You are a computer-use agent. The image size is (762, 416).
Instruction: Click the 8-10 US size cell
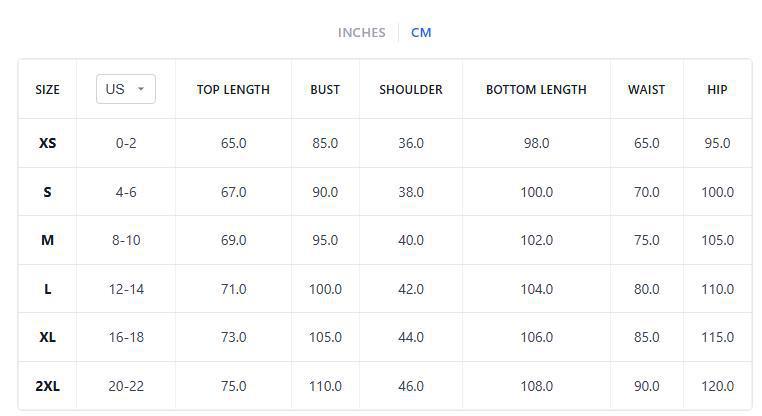tap(126, 240)
